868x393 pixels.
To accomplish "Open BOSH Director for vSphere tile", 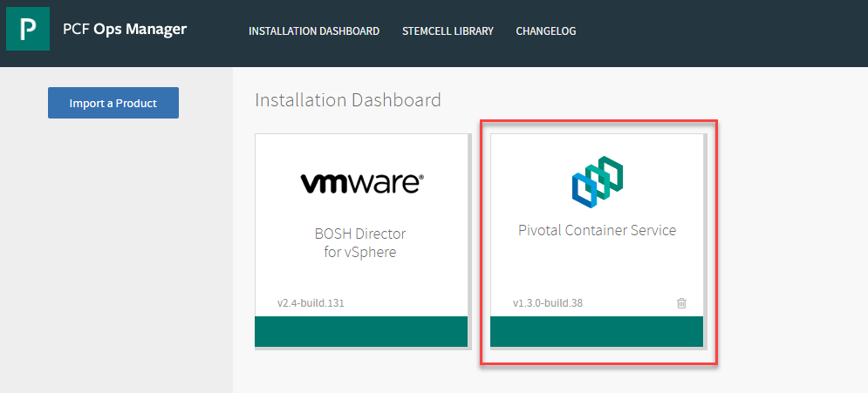I will point(360,243).
